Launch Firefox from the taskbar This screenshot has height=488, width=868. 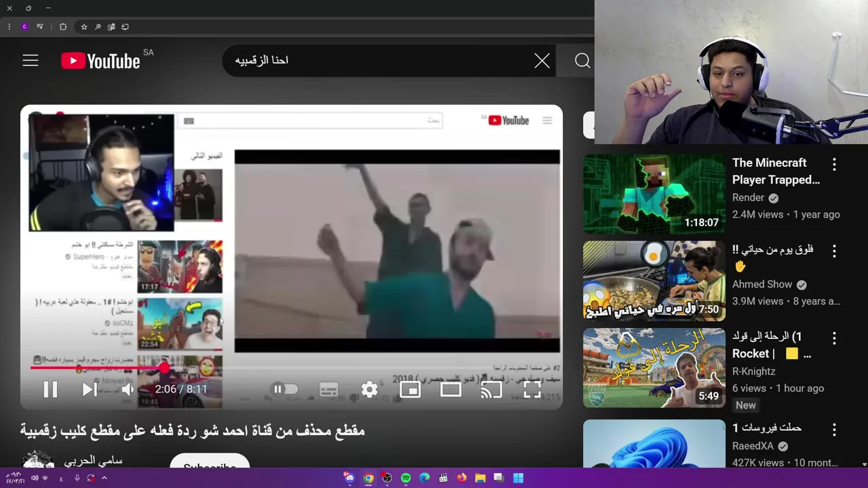[x=462, y=478]
